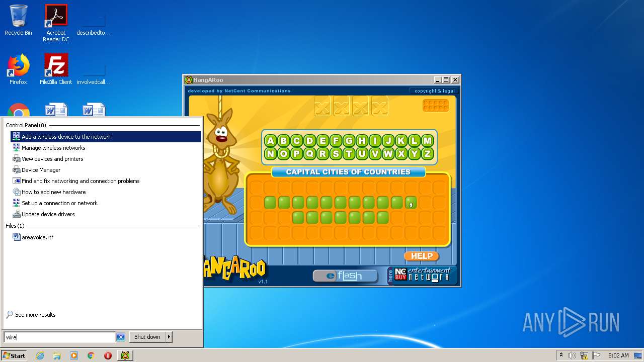Image resolution: width=644 pixels, height=362 pixels.
Task: Choose letter E tile
Action: tap(323, 141)
